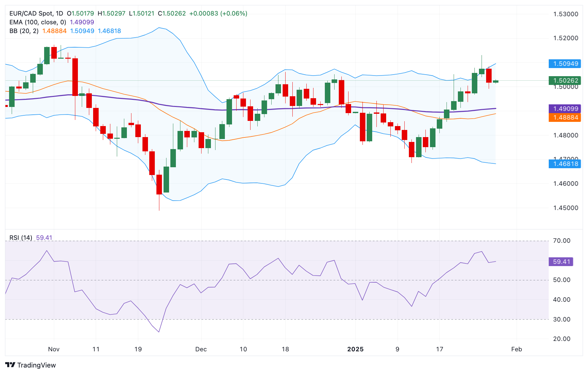588x374 pixels.
Task: Click the purple 1.49099 EMA price tag
Action: point(565,109)
